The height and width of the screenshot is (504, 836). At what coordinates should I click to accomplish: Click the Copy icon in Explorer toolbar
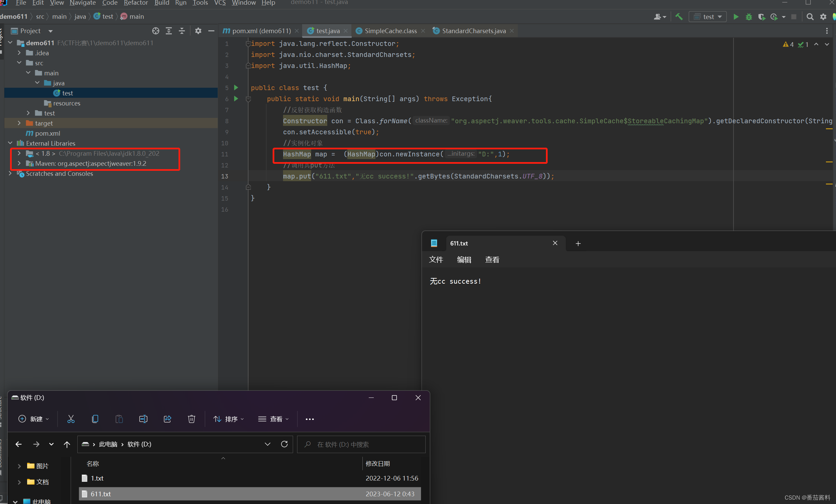(95, 419)
